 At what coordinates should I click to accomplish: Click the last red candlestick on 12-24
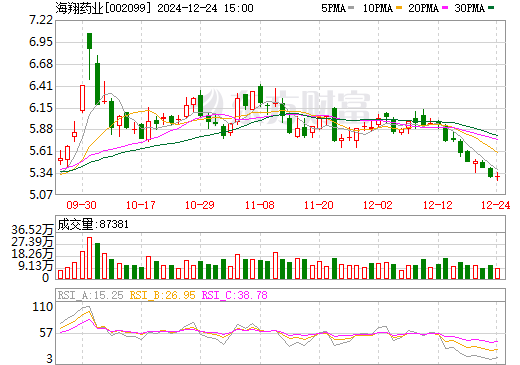click(x=497, y=177)
